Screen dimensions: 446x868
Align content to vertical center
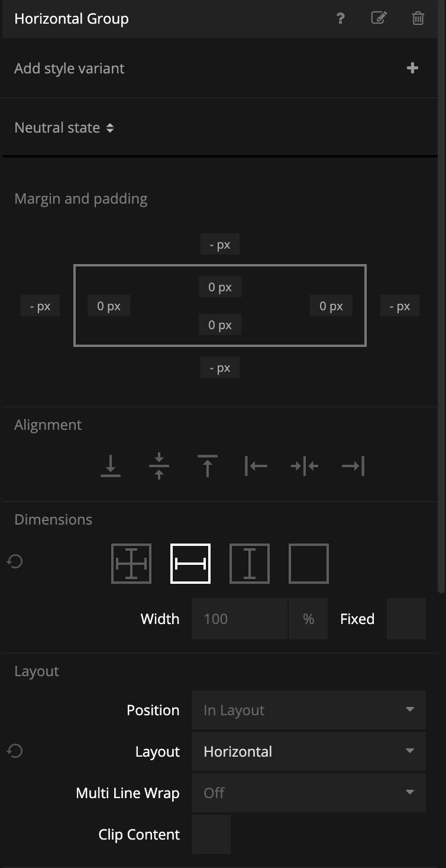(159, 466)
